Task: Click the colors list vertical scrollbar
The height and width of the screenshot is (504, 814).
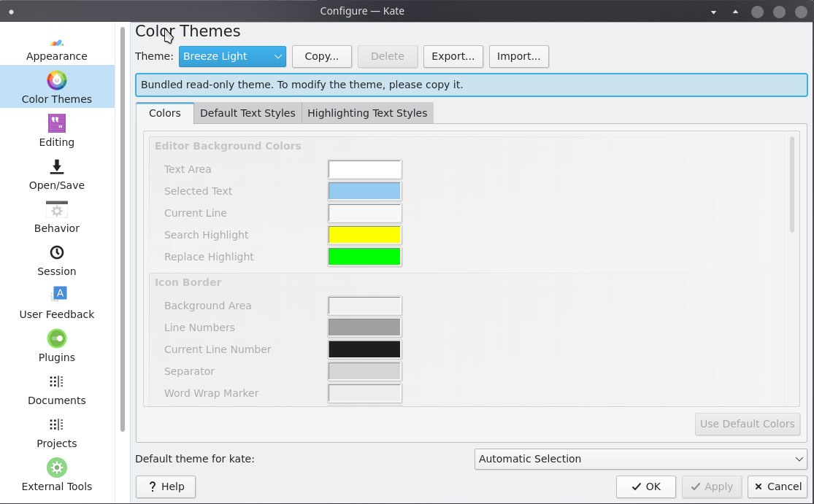Action: coord(791,184)
